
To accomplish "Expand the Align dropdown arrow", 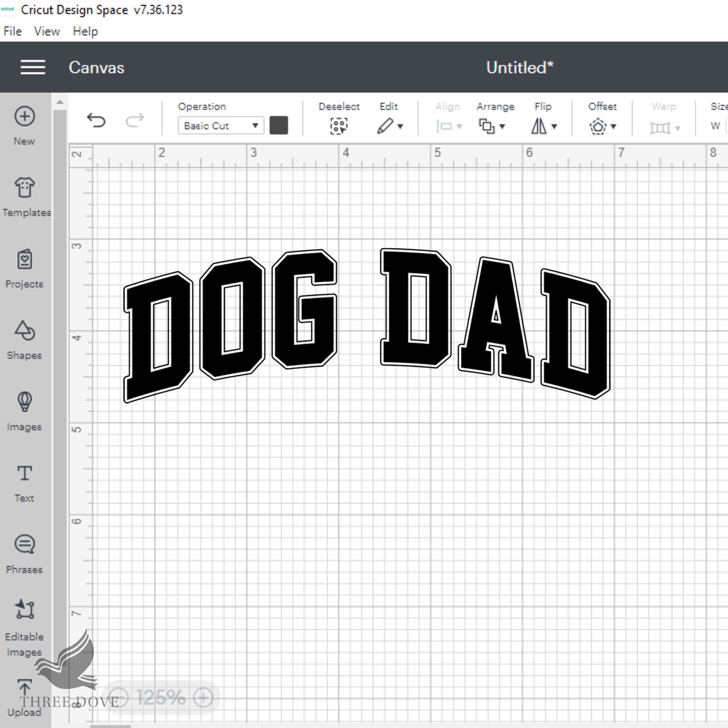I will (459, 126).
